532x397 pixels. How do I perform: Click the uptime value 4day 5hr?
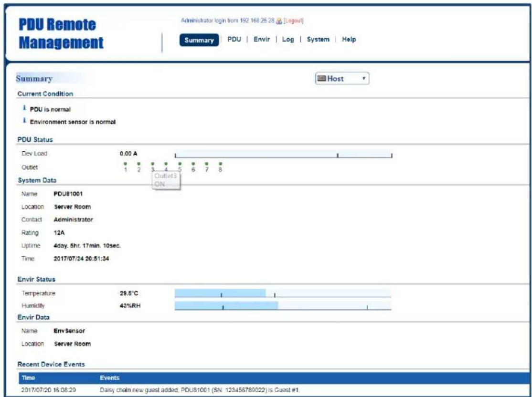pyautogui.click(x=87, y=245)
